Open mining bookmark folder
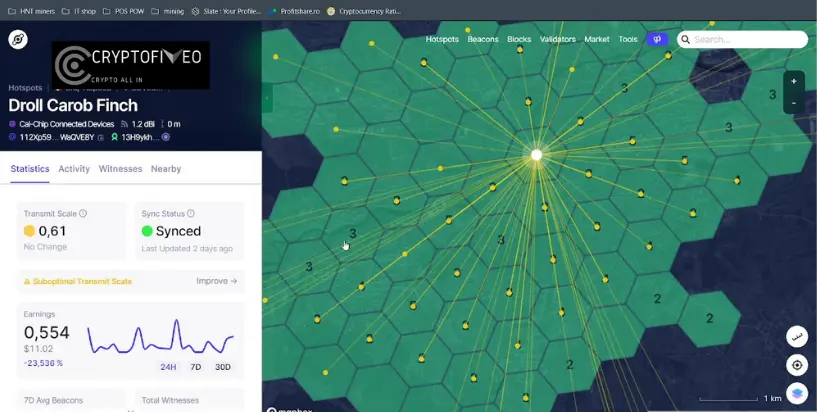The height and width of the screenshot is (412, 817). [x=168, y=11]
